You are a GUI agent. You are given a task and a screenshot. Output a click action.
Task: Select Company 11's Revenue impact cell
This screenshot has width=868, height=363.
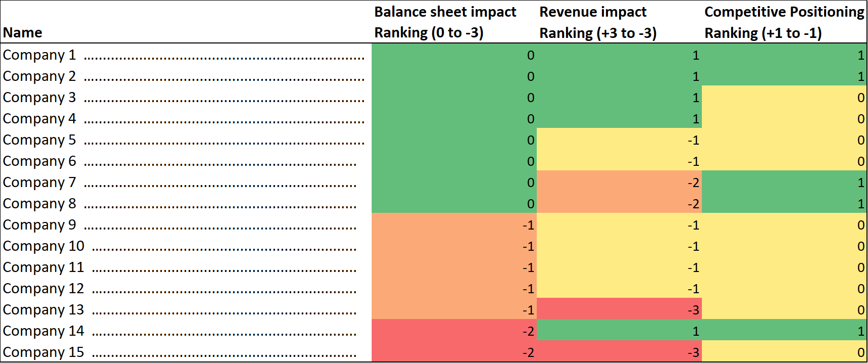[619, 267]
